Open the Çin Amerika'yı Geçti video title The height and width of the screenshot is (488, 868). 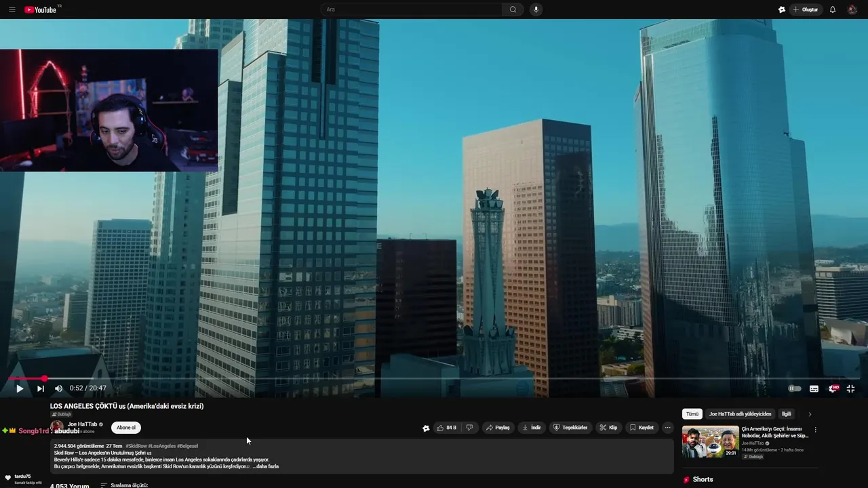point(775,432)
